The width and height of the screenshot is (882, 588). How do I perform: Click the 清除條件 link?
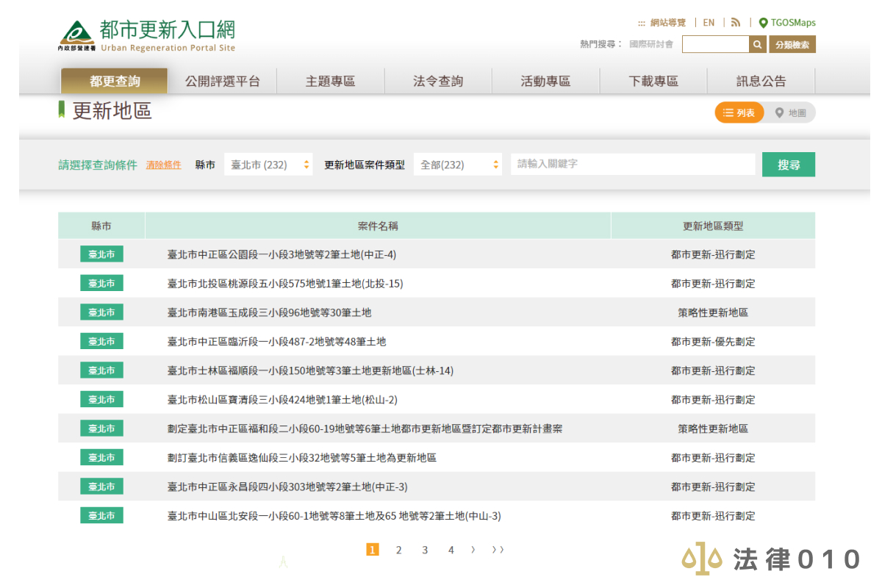click(164, 164)
